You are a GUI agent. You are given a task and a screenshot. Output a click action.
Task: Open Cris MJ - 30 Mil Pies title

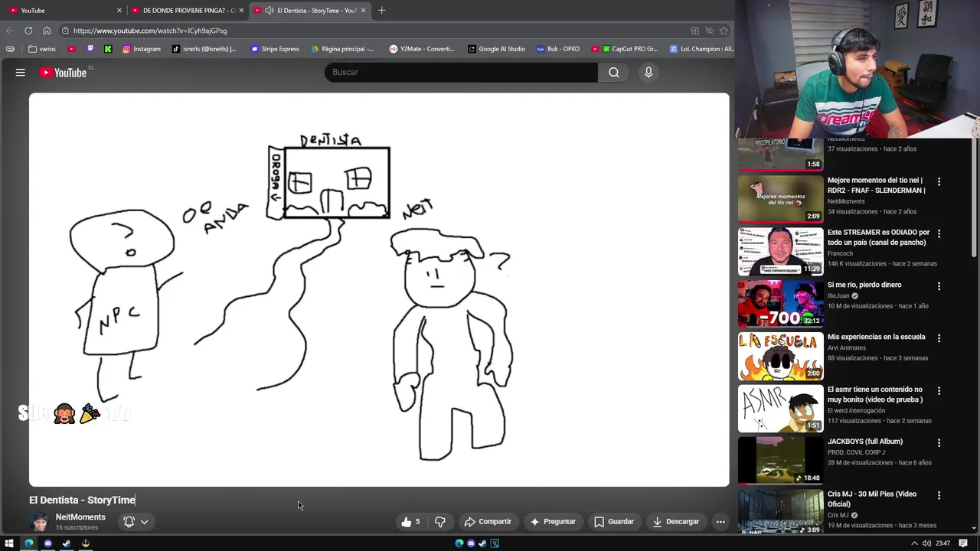tap(871, 499)
